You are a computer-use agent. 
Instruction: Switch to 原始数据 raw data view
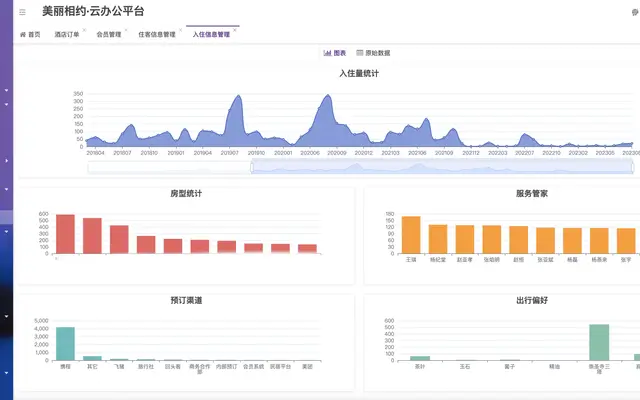pos(373,53)
